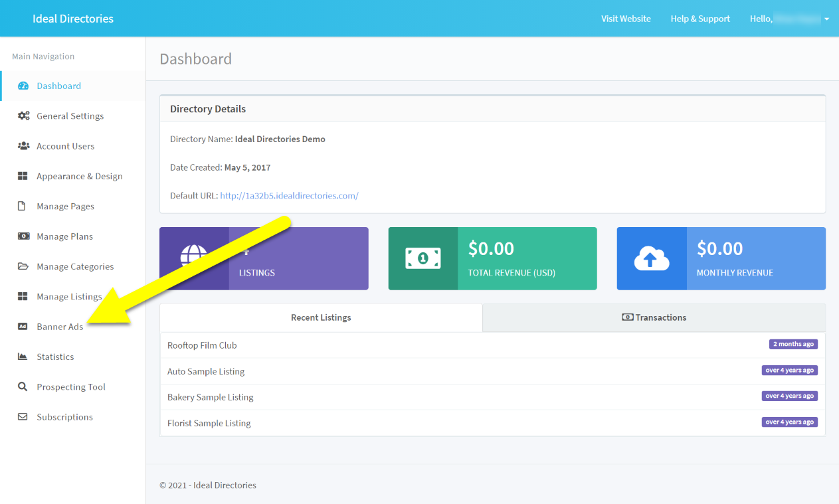Click the Directory Details panel heading
839x504 pixels.
(208, 109)
